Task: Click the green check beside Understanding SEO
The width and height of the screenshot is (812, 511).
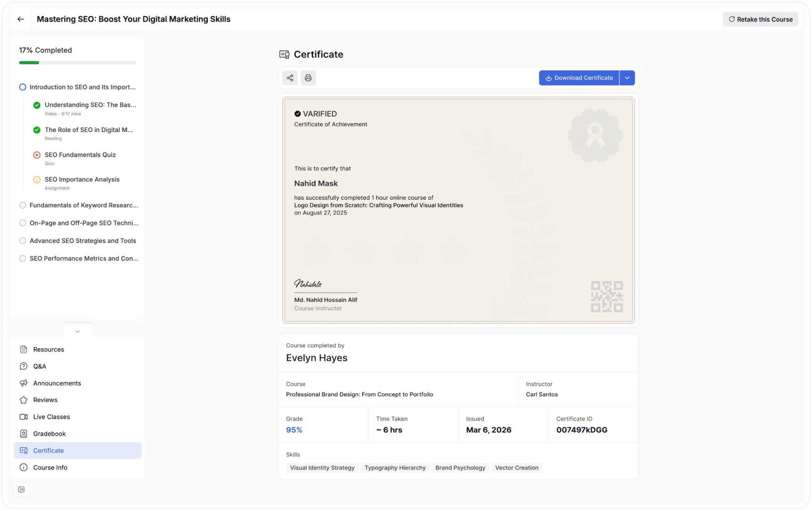Action: tap(37, 105)
